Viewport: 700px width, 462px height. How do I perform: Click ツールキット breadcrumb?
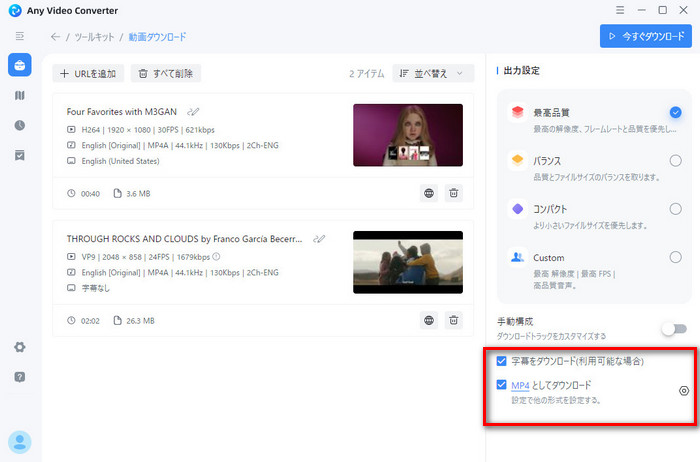(x=94, y=37)
